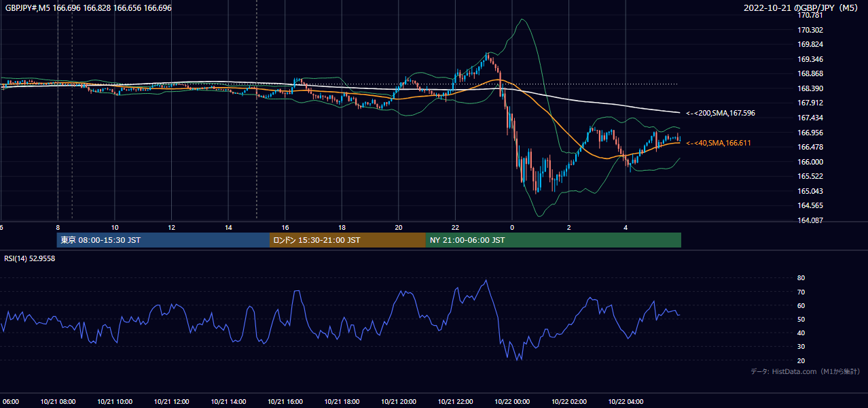The height and width of the screenshot is (408, 868).
Task: Click RSI axis level 50
Action: coord(801,319)
